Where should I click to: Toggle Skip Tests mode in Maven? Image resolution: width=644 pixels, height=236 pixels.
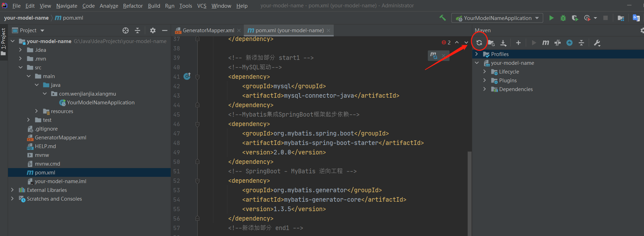click(x=558, y=43)
